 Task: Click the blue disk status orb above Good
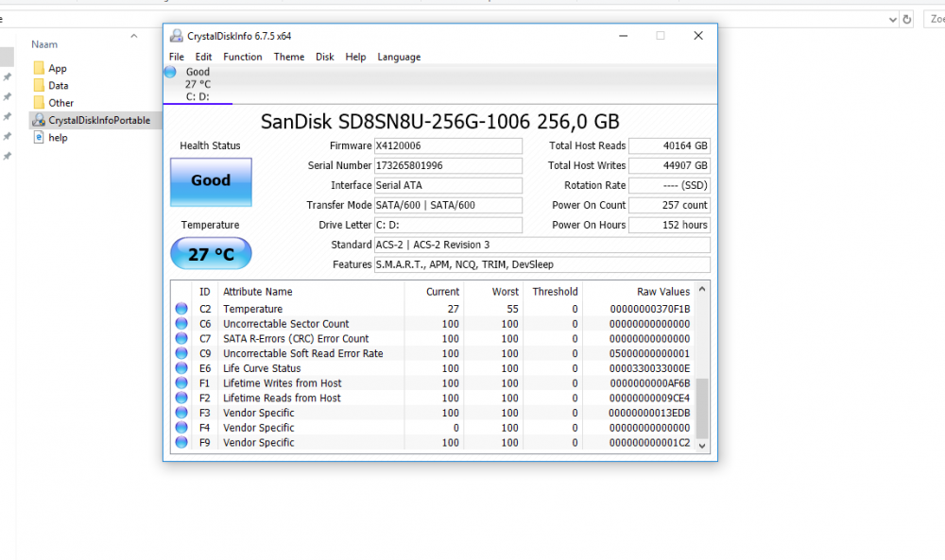pyautogui.click(x=170, y=72)
